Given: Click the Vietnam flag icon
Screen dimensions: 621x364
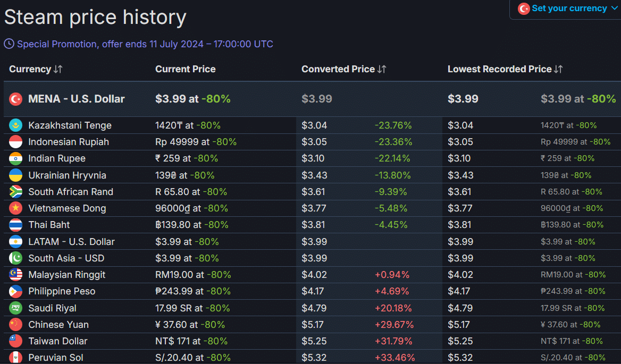Looking at the screenshot, I should click(16, 208).
